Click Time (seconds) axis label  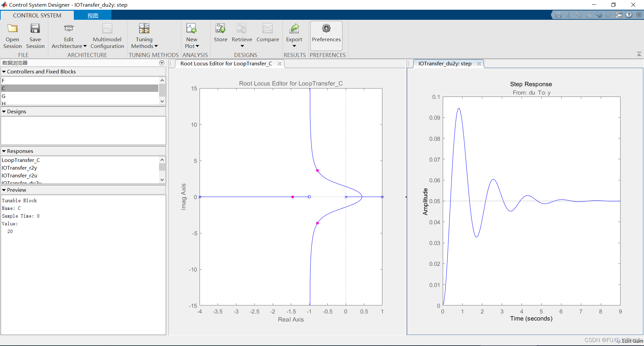point(531,319)
